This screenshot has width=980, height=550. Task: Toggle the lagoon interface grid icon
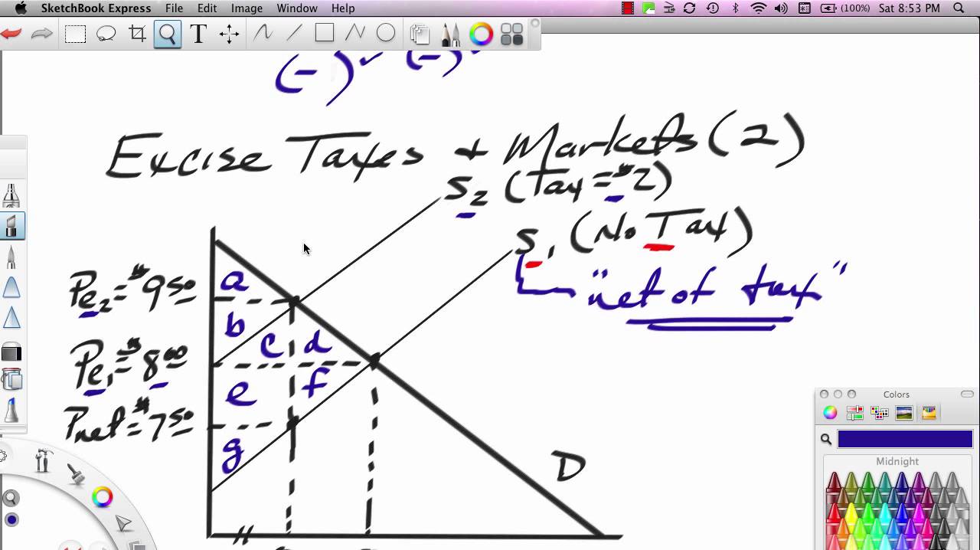pyautogui.click(x=511, y=34)
